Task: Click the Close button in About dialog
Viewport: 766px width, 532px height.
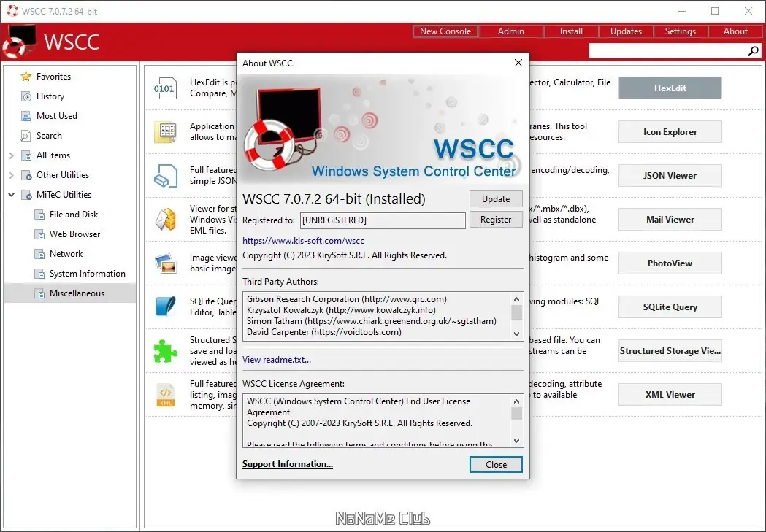Action: coord(496,465)
